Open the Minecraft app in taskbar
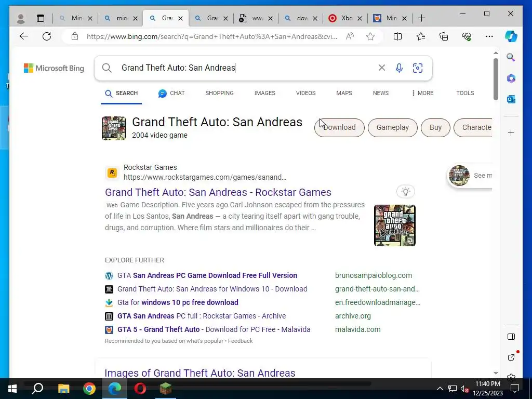 tap(166, 389)
